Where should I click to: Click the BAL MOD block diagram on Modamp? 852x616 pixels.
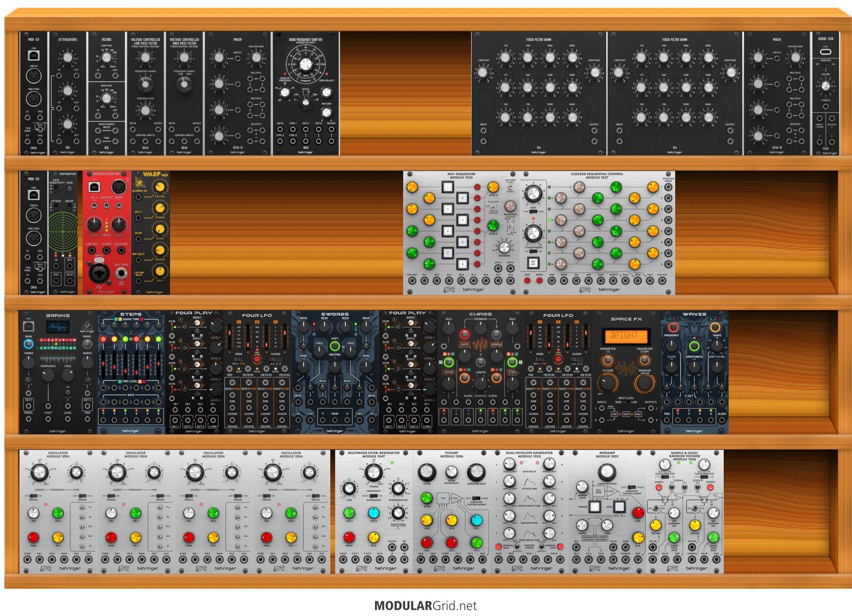coord(599,491)
